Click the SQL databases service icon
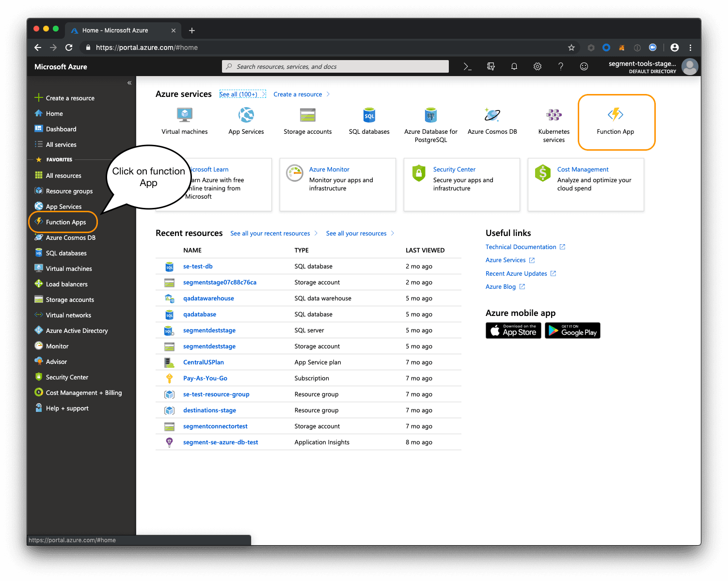 [x=369, y=115]
